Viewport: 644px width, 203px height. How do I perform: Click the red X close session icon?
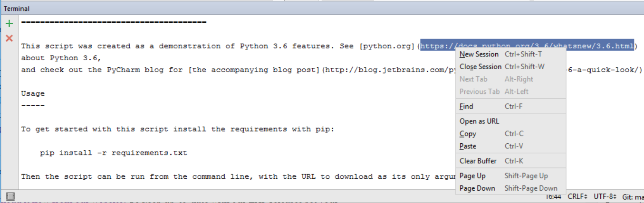(9, 38)
